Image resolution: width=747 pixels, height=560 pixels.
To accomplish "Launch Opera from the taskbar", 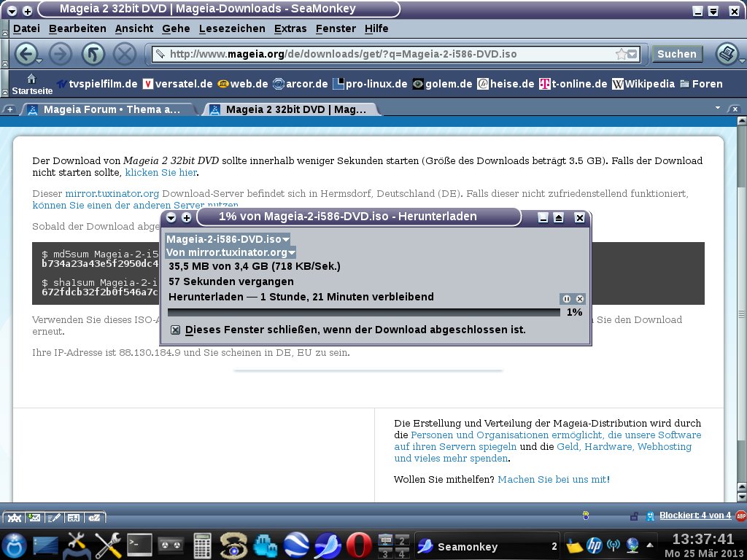I will click(359, 545).
